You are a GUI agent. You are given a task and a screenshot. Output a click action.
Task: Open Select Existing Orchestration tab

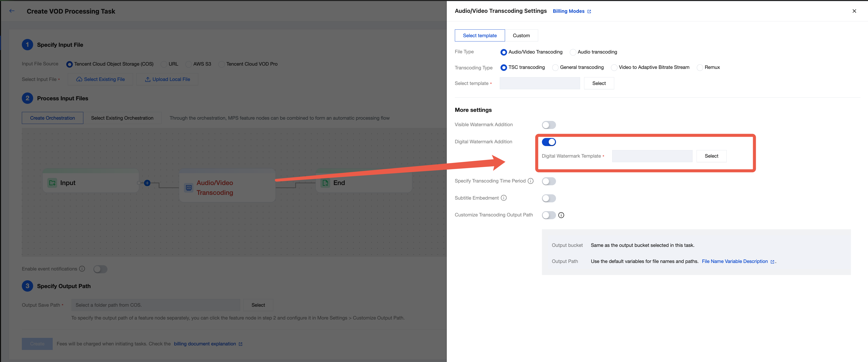point(122,118)
